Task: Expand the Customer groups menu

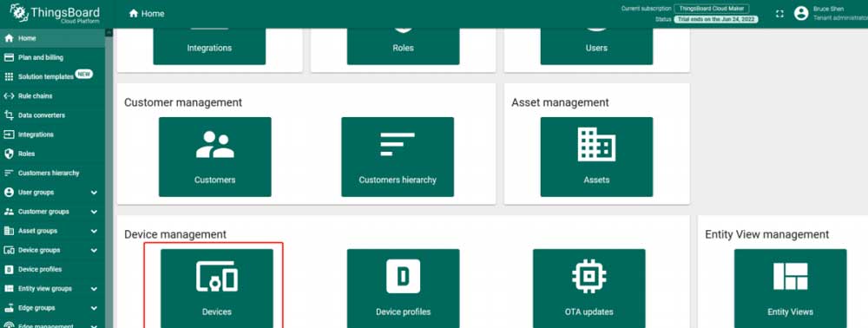Action: coord(94,212)
